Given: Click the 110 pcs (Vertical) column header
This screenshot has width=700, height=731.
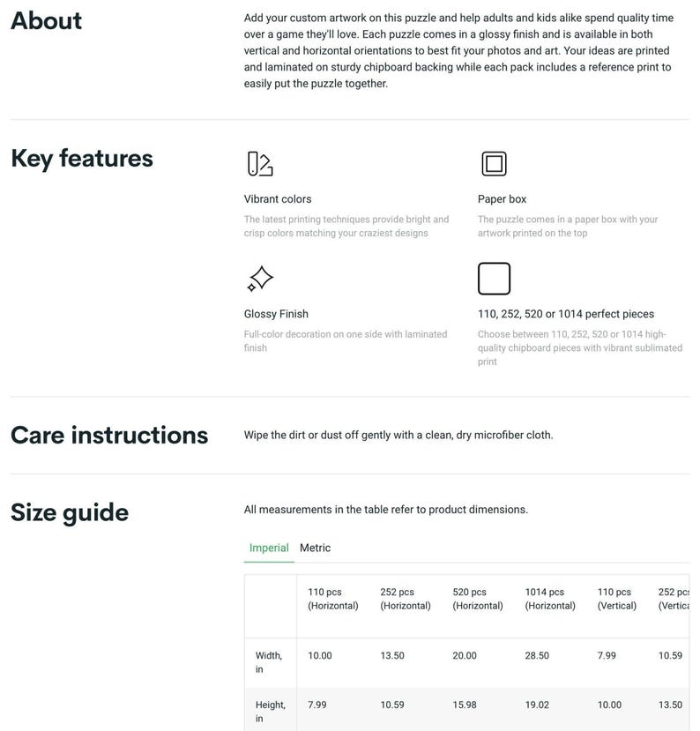Looking at the screenshot, I should (616, 599).
